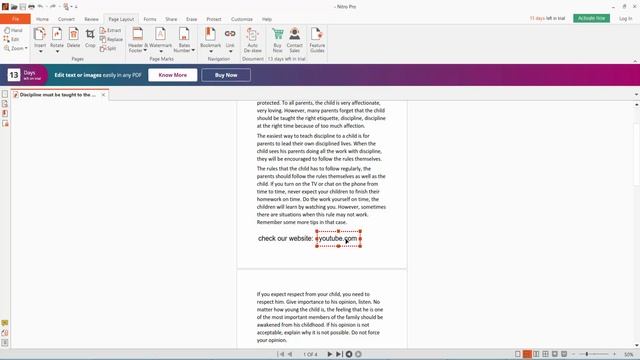The width and height of the screenshot is (640, 360).
Task: Go to the first page
Action: (x=280, y=354)
